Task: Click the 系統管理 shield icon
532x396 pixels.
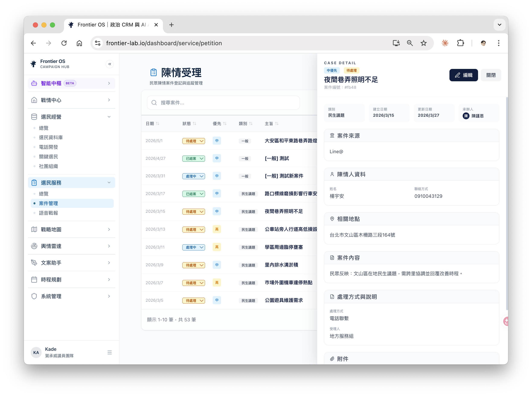Action: (x=34, y=296)
